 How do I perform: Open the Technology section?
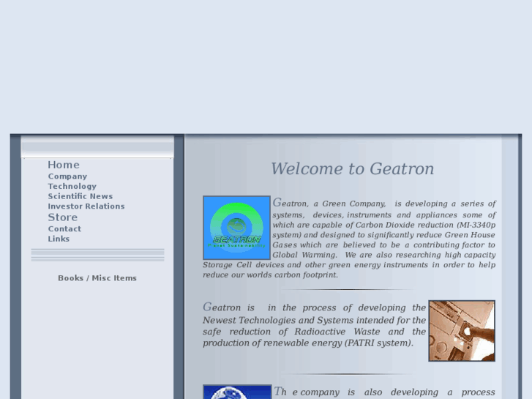pos(72,187)
